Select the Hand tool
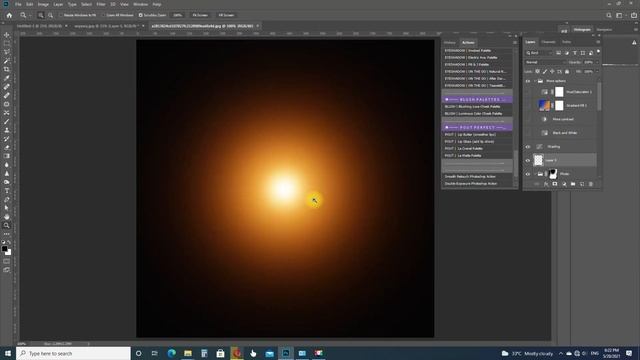The width and height of the screenshot is (640, 360). click(7, 217)
